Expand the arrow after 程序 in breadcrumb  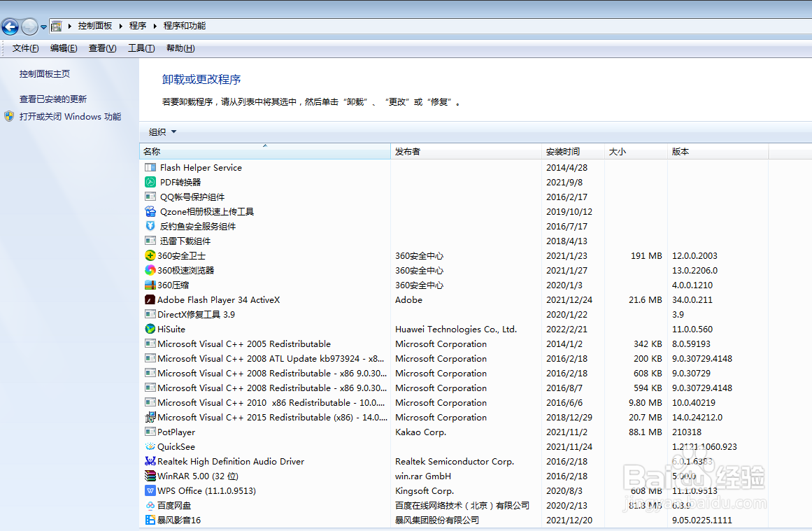[x=155, y=26]
